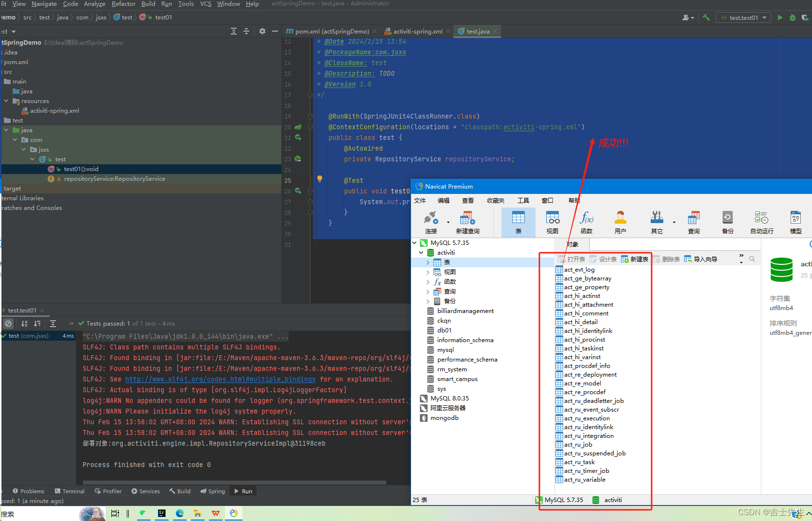The image size is (812, 521).
Task: Expand the 视图 node in Navicat tree
Action: 428,272
